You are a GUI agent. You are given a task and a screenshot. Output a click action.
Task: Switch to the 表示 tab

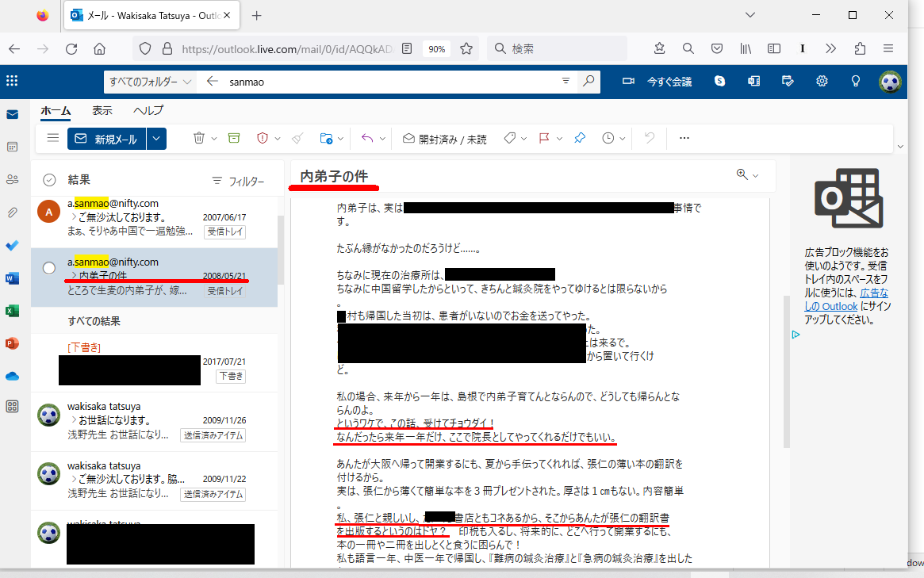pyautogui.click(x=102, y=111)
